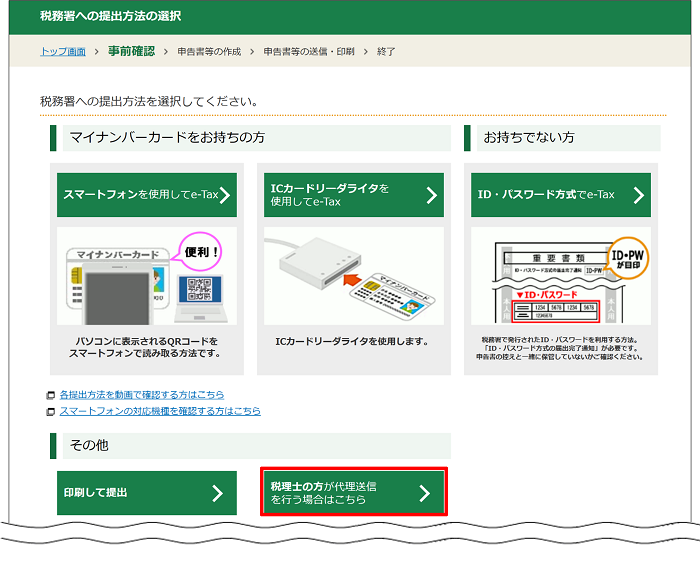Click the ID・パスワード document illustration
The height and width of the screenshot is (561, 700).
pyautogui.click(x=560, y=278)
